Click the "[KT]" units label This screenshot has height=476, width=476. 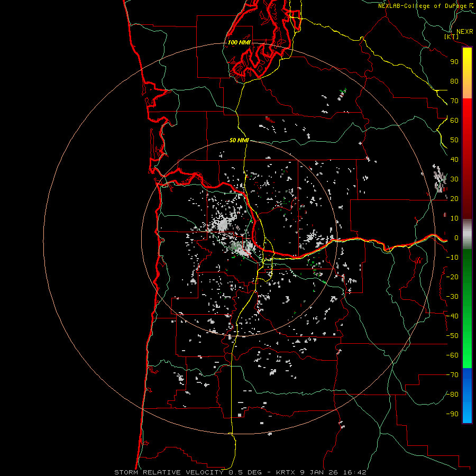pos(451,36)
